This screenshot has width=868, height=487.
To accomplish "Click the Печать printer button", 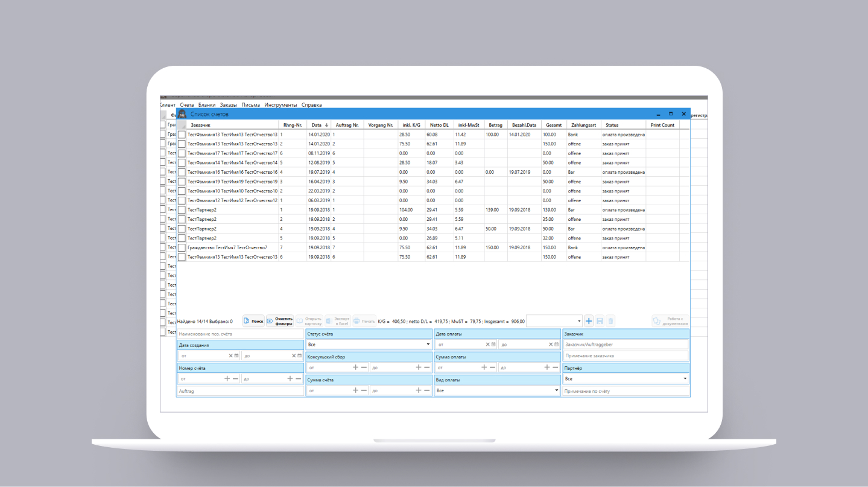I will (364, 321).
